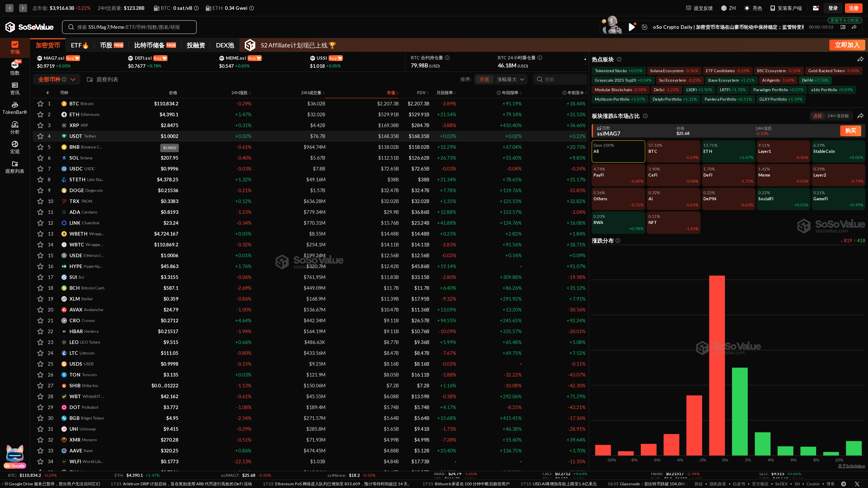Switch to the 投融资 tab
Screen dimensions: 868x488
(x=196, y=45)
